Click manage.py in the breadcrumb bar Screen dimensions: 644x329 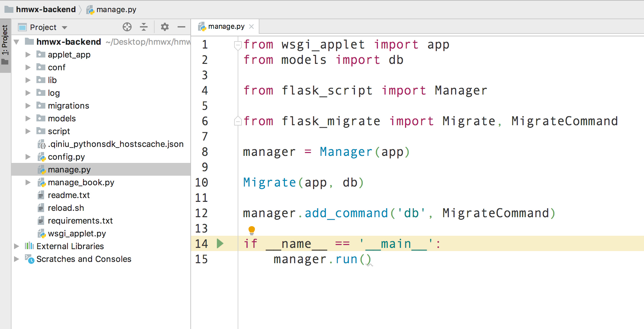tap(116, 10)
